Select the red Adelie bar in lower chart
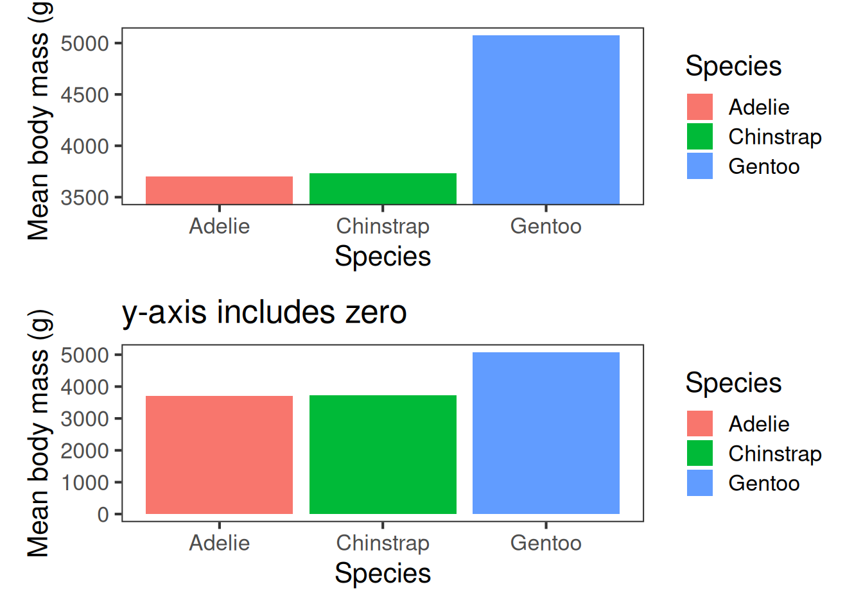863x616 pixels. 219,455
